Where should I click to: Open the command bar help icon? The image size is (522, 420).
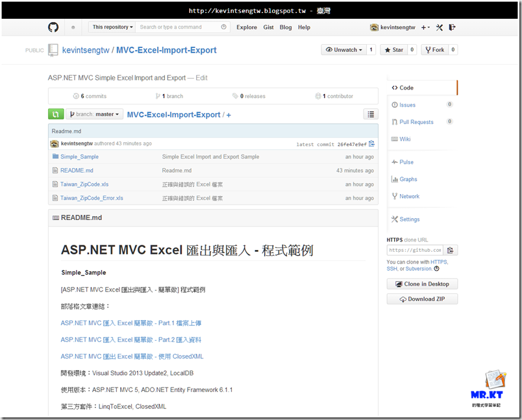[224, 27]
